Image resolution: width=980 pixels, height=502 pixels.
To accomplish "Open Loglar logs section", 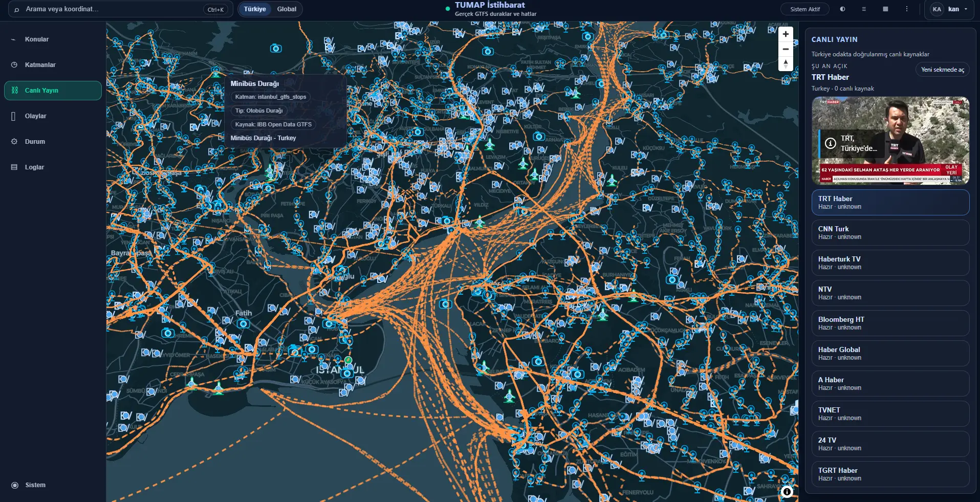I will pos(53,167).
